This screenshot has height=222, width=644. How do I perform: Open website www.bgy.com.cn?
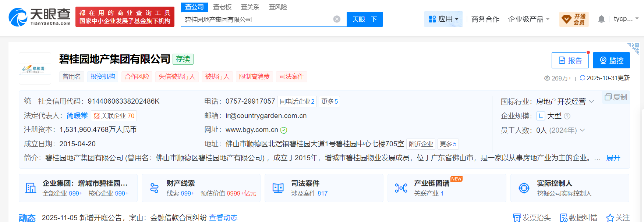[x=252, y=130]
